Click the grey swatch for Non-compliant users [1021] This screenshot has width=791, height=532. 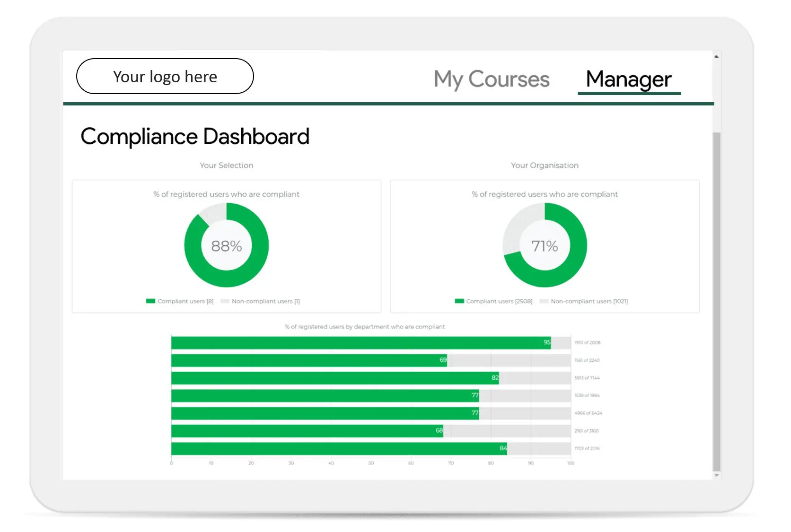[x=544, y=301]
